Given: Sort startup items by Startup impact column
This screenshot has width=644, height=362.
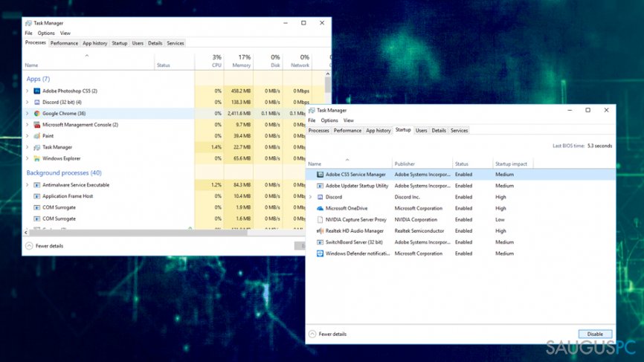Looking at the screenshot, I should [511, 164].
